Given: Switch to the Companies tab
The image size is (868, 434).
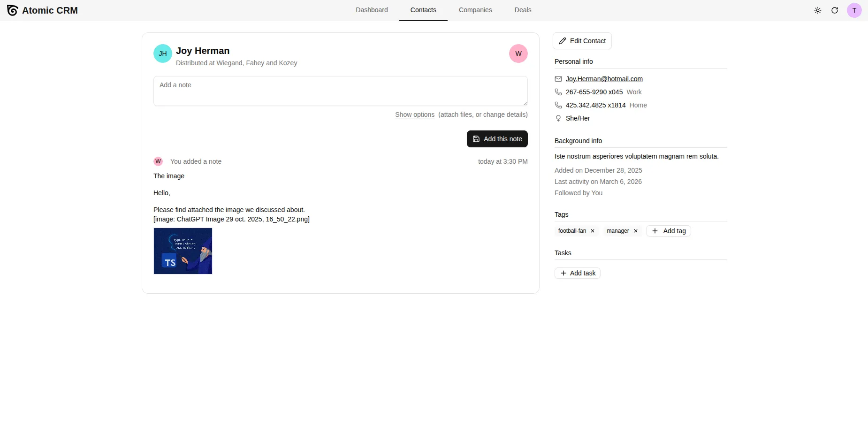Looking at the screenshot, I should tap(475, 10).
